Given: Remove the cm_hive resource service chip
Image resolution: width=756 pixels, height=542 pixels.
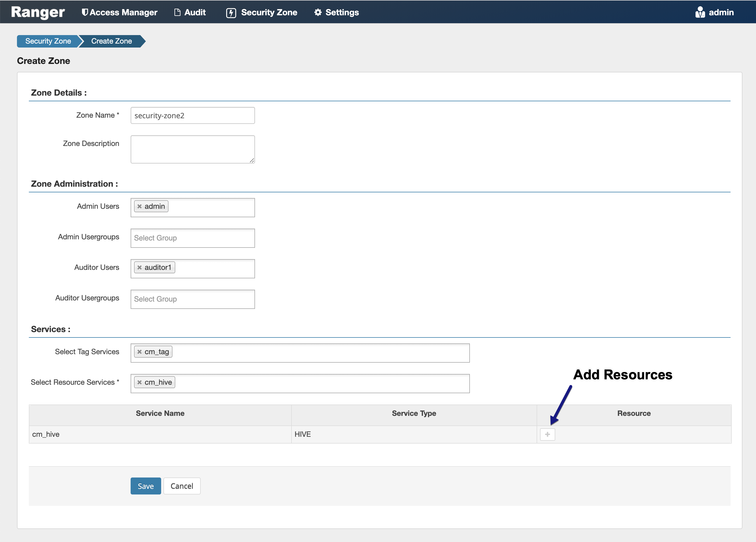Looking at the screenshot, I should 140,382.
